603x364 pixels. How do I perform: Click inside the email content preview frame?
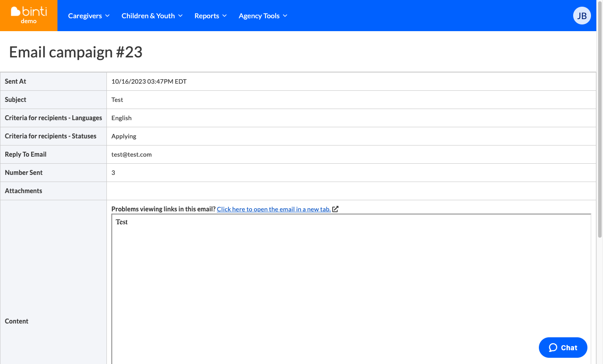pyautogui.click(x=351, y=289)
